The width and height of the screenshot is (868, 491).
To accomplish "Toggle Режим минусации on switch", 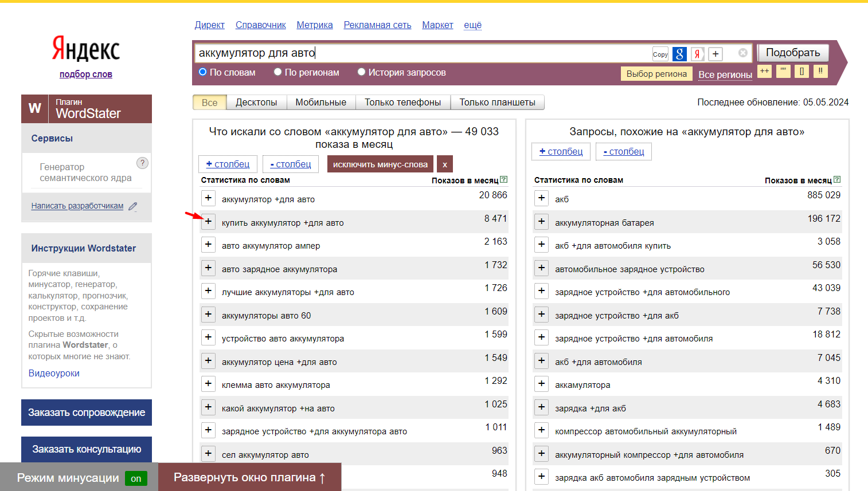I will 136,478.
